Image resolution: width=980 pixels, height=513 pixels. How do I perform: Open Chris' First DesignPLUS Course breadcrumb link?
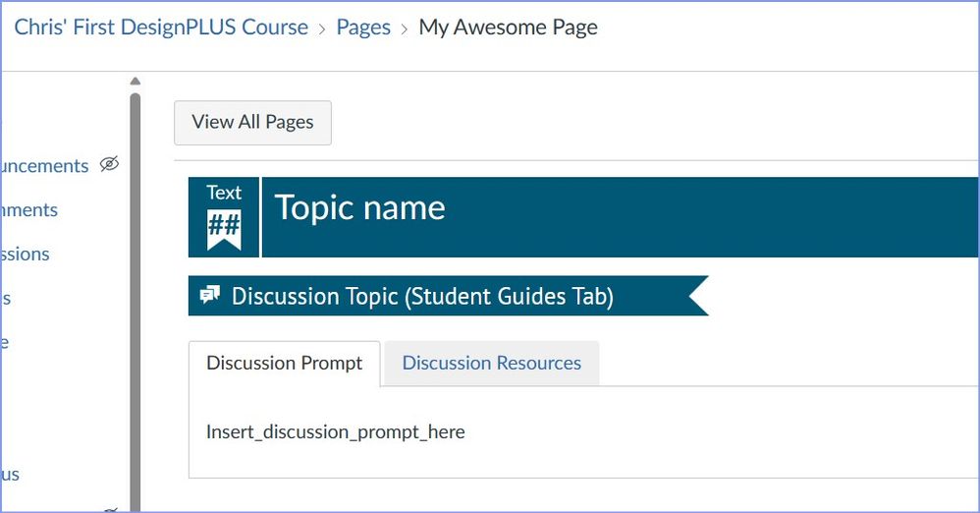pos(161,28)
